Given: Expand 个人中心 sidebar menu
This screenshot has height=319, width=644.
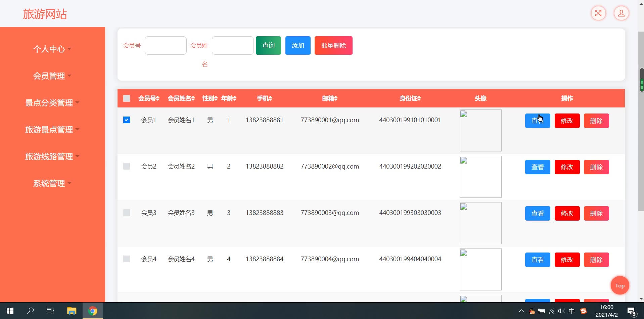Looking at the screenshot, I should click(x=52, y=49).
